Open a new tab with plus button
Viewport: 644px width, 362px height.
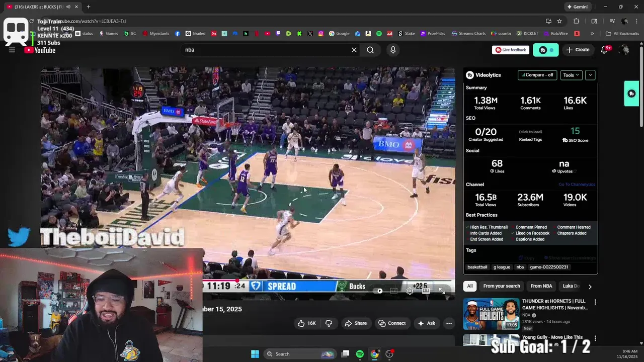point(89,7)
